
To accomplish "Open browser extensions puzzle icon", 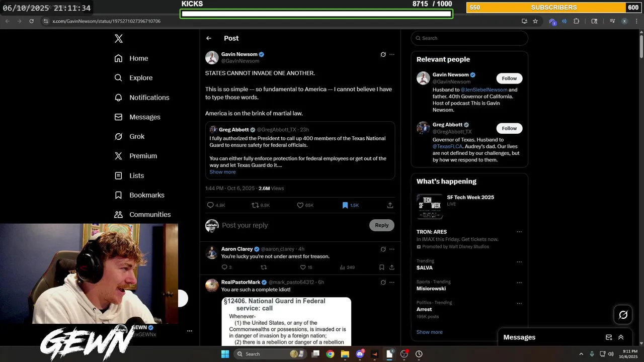I will coord(577,21).
